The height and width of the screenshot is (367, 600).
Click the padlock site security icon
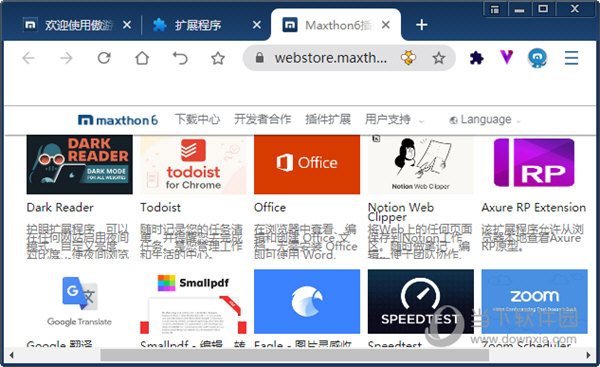click(x=260, y=58)
